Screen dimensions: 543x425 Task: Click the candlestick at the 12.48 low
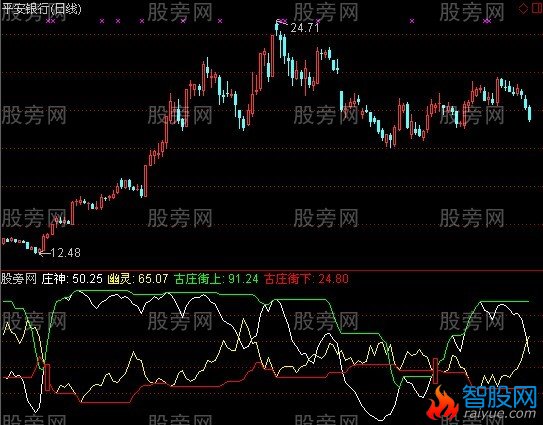point(39,251)
